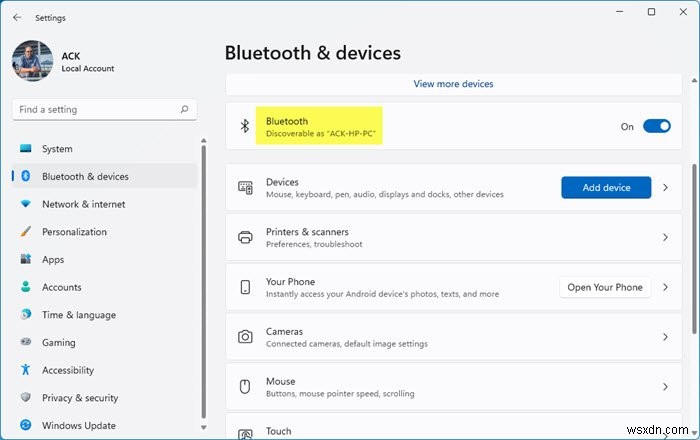Click the main pane scrollbar thumb
Screen dimensions: 700x440
[x=694, y=249]
